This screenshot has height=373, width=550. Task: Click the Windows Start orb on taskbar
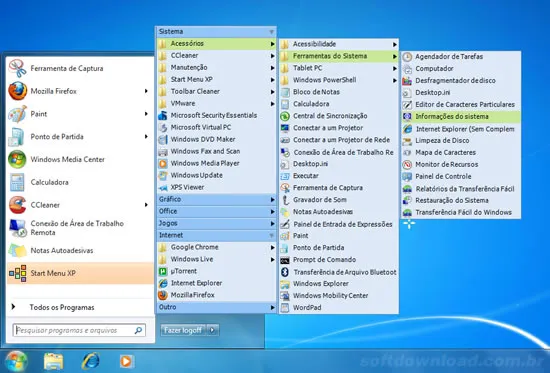15,361
